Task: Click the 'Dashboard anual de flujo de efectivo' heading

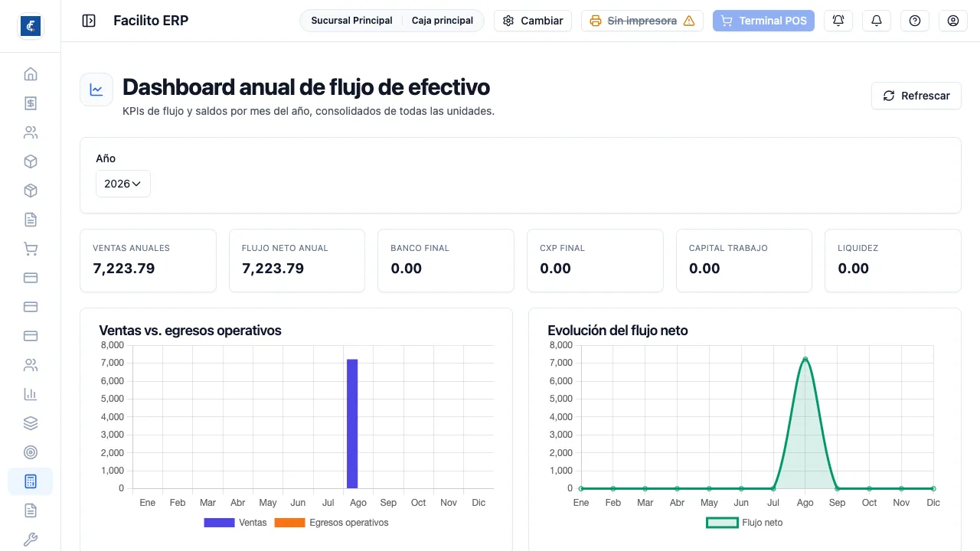Action: click(x=306, y=87)
